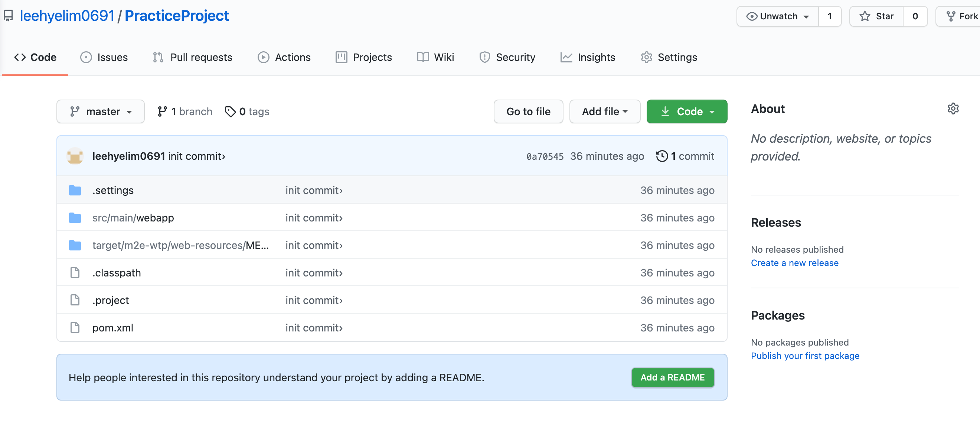Click the Create a new release link
Image resolution: width=980 pixels, height=434 pixels.
(794, 263)
